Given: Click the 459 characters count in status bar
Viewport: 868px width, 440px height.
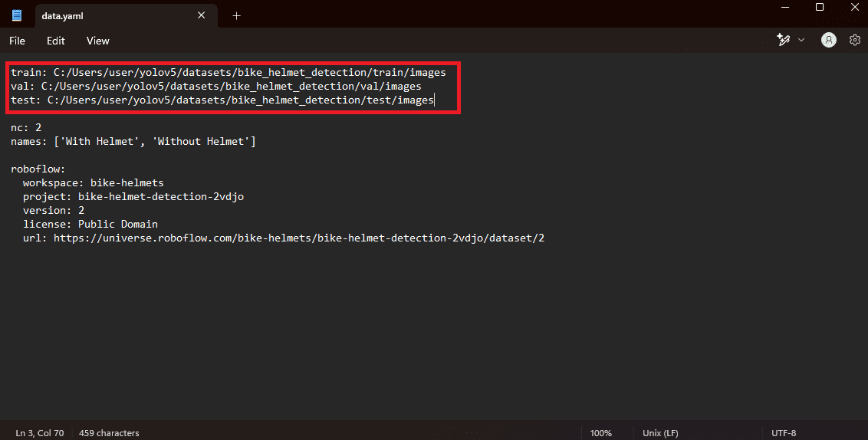Looking at the screenshot, I should point(109,433).
